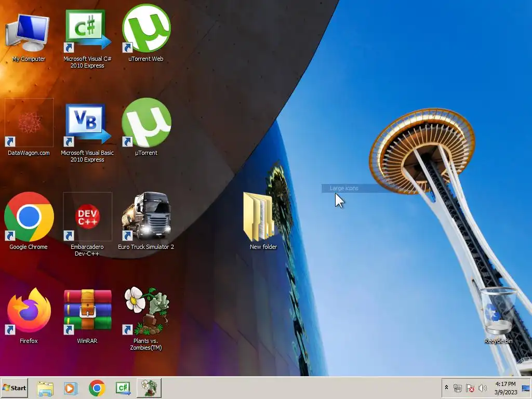Click the Euro Truck Simulator 2 icon
Image resolution: width=532 pixels, height=399 pixels.
[x=146, y=220]
